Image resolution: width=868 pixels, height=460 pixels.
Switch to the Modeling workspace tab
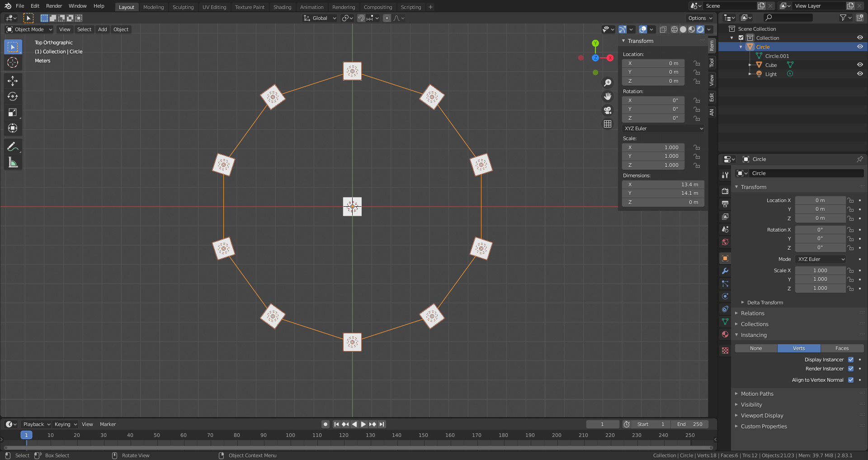[154, 7]
